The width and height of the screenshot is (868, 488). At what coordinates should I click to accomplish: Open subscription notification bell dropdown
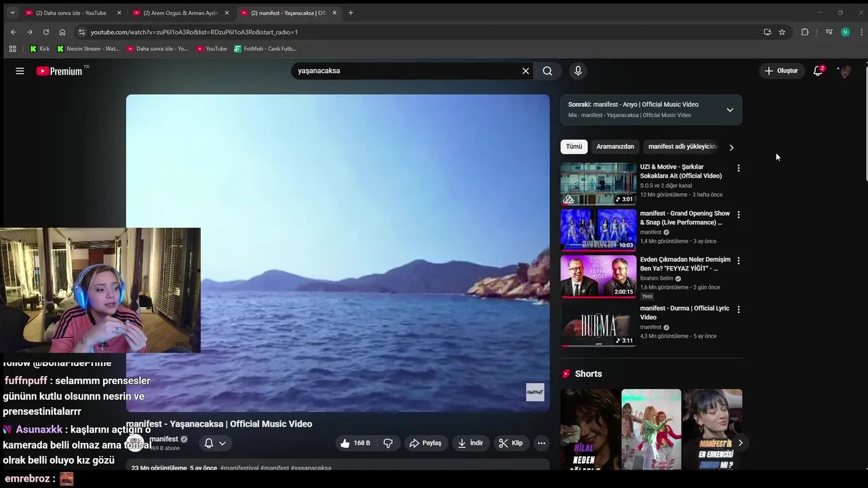pyautogui.click(x=215, y=443)
